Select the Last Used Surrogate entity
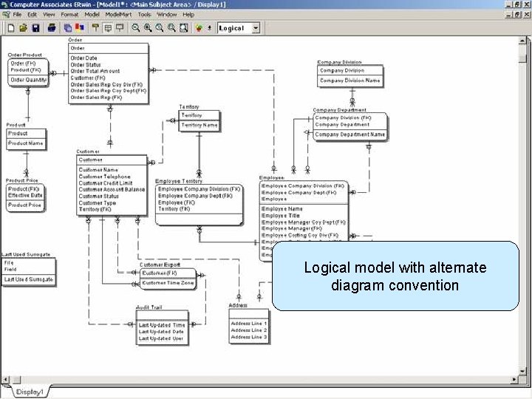 (29, 272)
